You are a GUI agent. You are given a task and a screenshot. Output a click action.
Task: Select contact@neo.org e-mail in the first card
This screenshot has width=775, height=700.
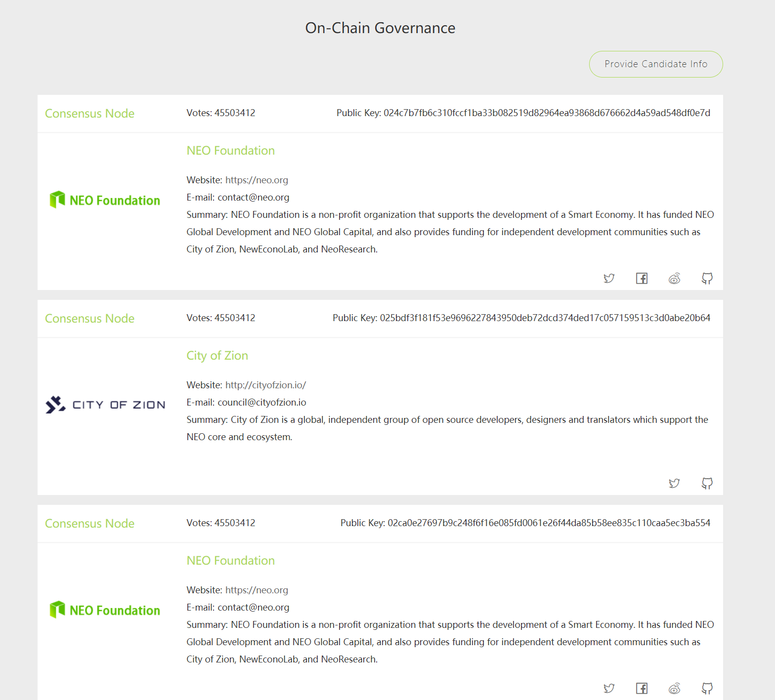pyautogui.click(x=254, y=198)
